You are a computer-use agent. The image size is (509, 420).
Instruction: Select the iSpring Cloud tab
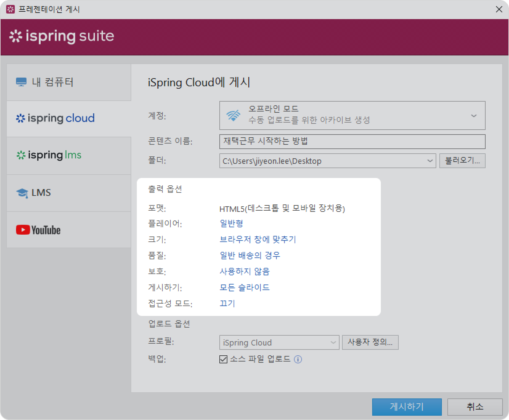pyautogui.click(x=69, y=119)
